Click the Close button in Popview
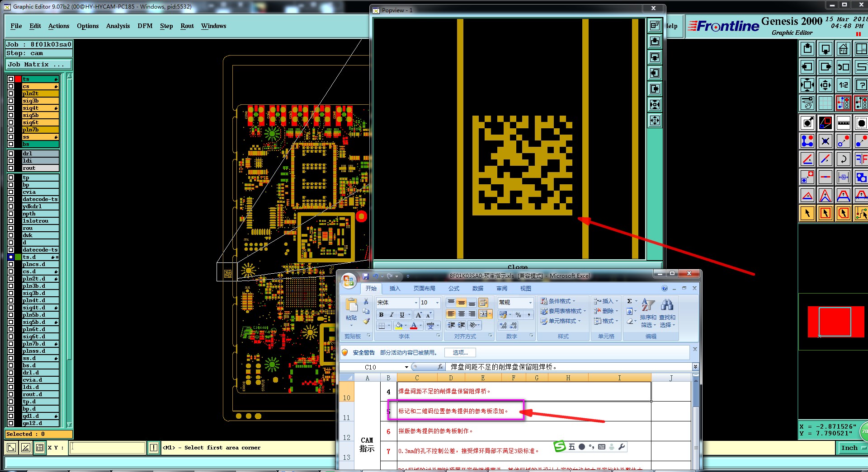The width and height of the screenshot is (868, 472). point(518,266)
